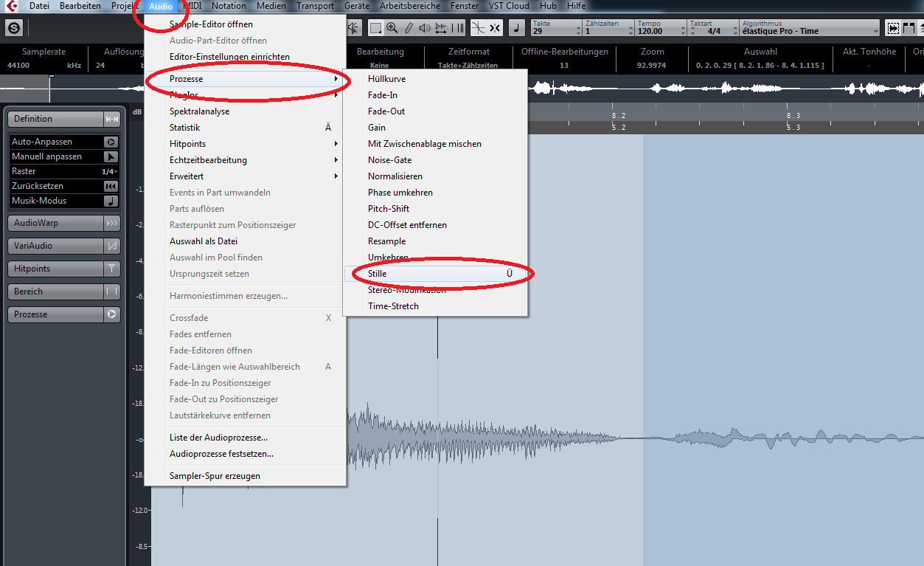924x566 pixels.
Task: Click ruler marker 8.3
Action: [x=793, y=116]
